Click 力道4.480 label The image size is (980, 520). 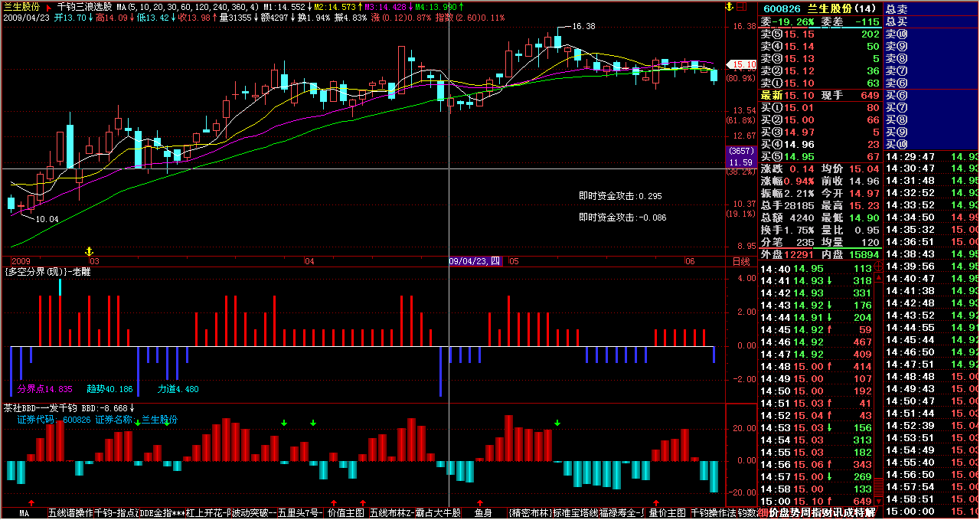(178, 389)
